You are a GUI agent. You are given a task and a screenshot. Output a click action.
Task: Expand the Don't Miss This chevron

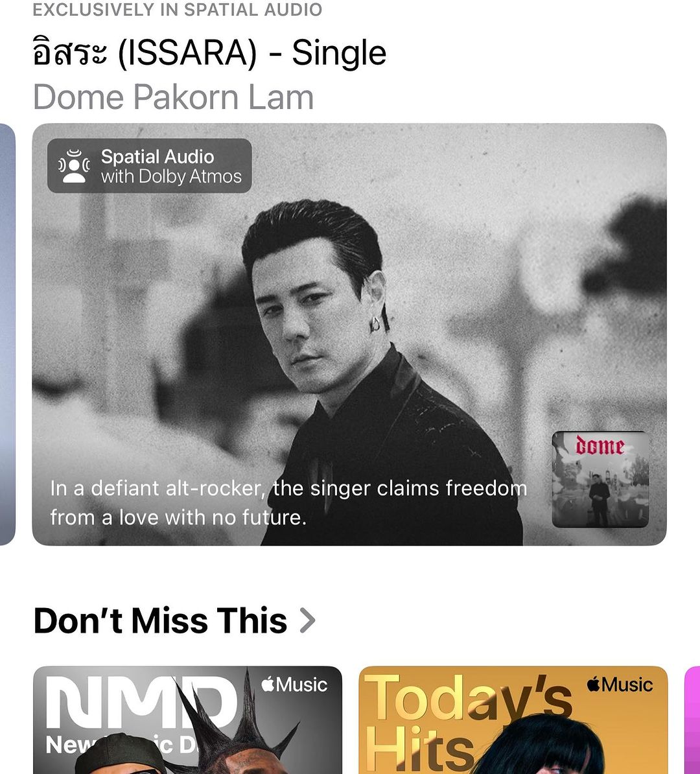307,620
